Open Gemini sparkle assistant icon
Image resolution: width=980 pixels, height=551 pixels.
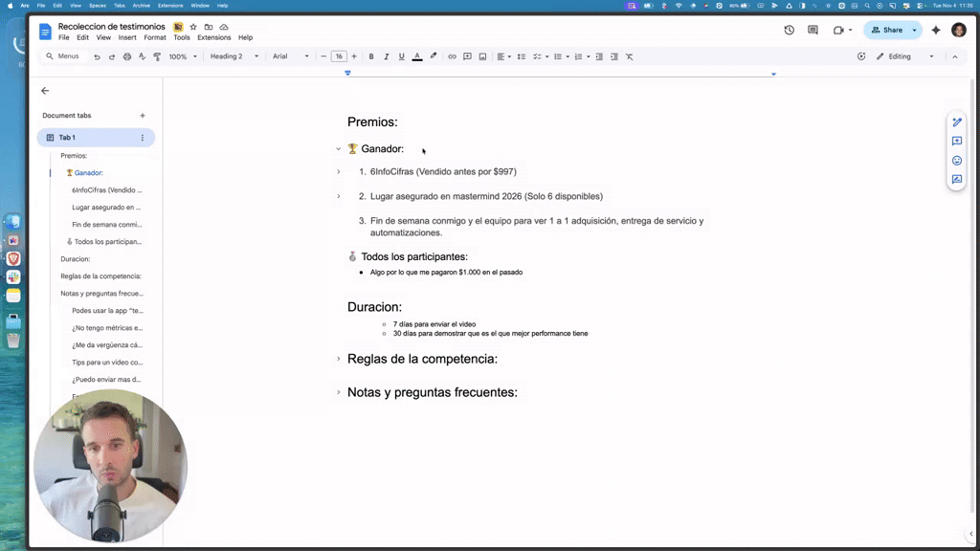tap(936, 30)
